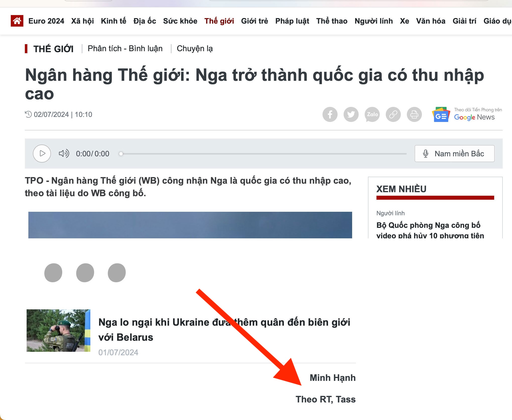Share via Zalo icon
Screen dimensions: 512x420
tap(372, 115)
